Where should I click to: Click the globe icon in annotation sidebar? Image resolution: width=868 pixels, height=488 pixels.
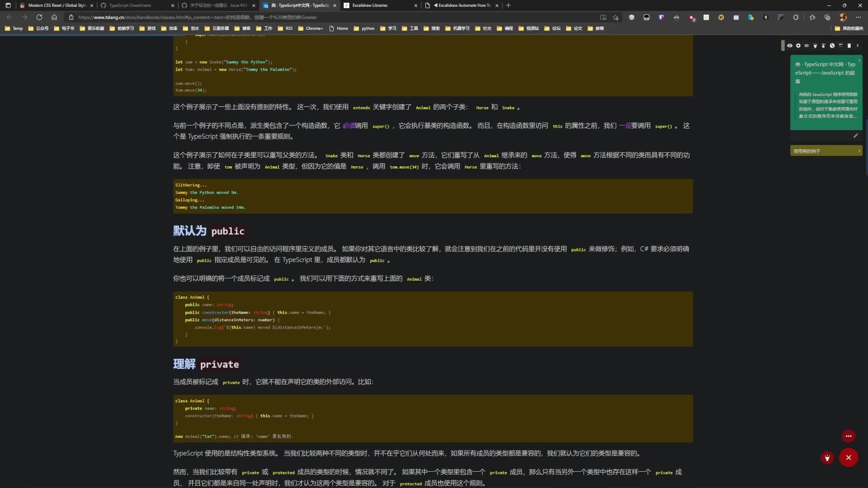(x=832, y=46)
